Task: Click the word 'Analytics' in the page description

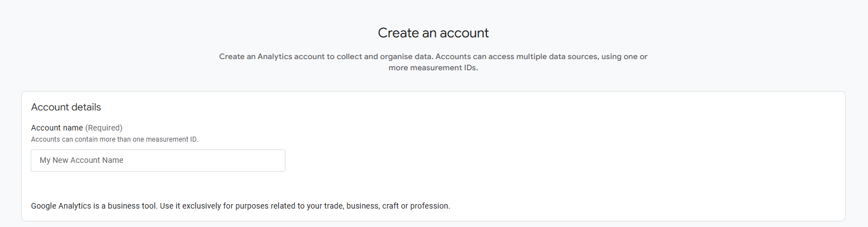Action: (275, 57)
